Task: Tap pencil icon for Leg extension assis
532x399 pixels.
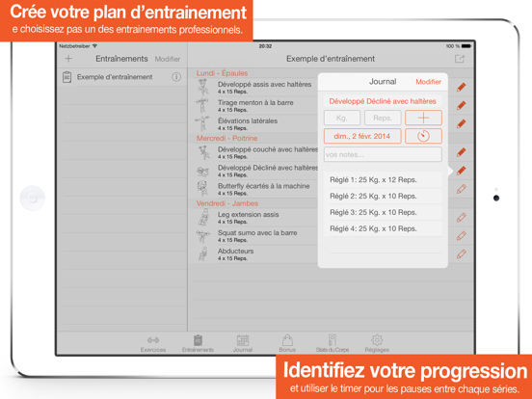Action: (x=461, y=218)
